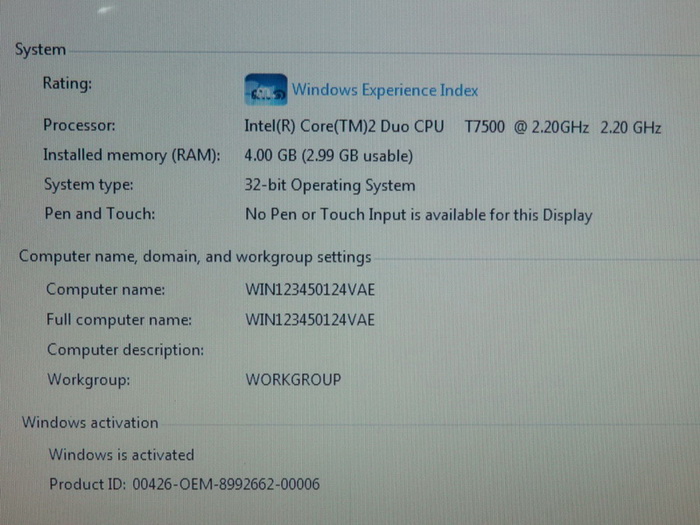The height and width of the screenshot is (525, 700).
Task: Click the System section heading
Action: (40, 49)
